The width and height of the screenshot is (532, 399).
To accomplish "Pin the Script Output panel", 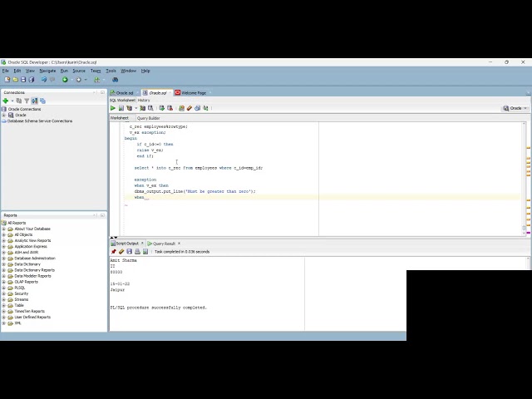I will [x=113, y=251].
